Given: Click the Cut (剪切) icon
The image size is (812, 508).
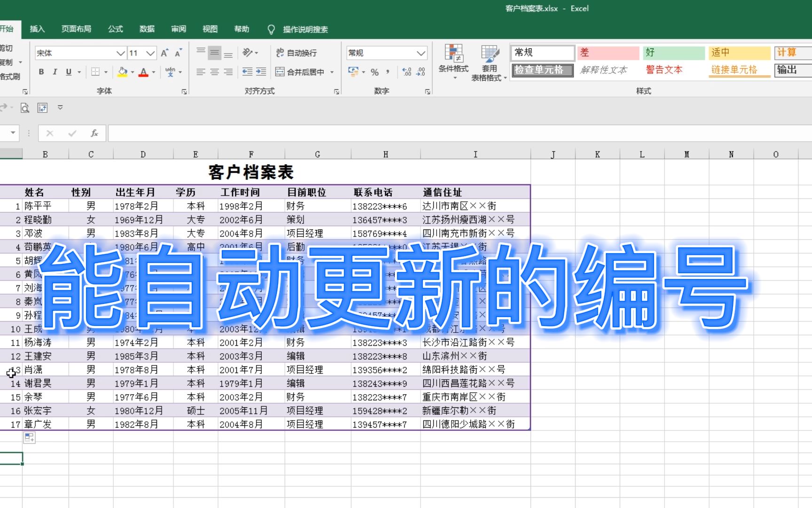Looking at the screenshot, I should coord(7,48).
